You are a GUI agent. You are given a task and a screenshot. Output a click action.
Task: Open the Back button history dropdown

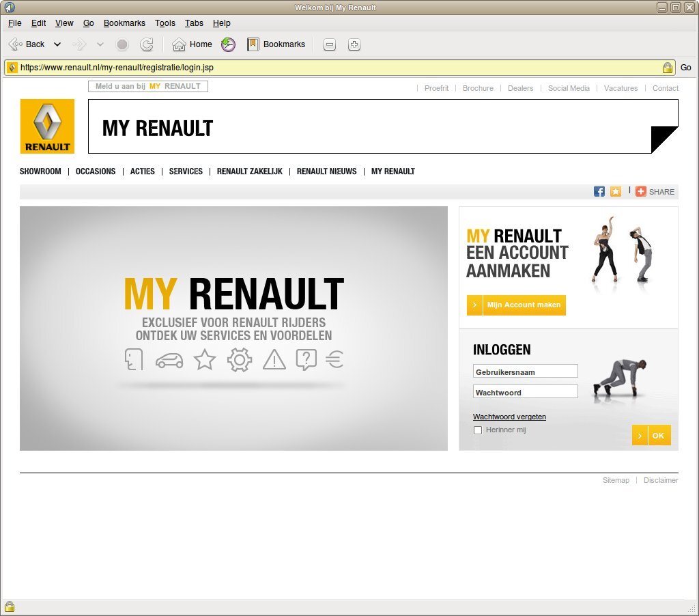(x=59, y=44)
